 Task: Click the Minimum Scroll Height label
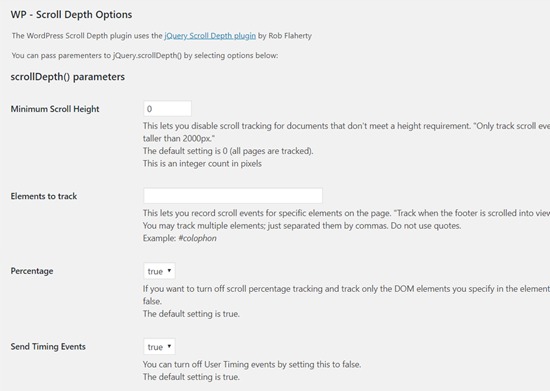55,109
